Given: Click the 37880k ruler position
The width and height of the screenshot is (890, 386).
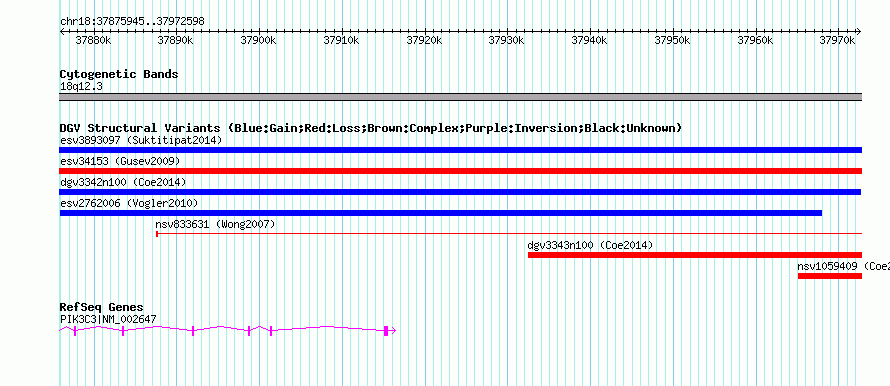Looking at the screenshot, I should tap(93, 40).
